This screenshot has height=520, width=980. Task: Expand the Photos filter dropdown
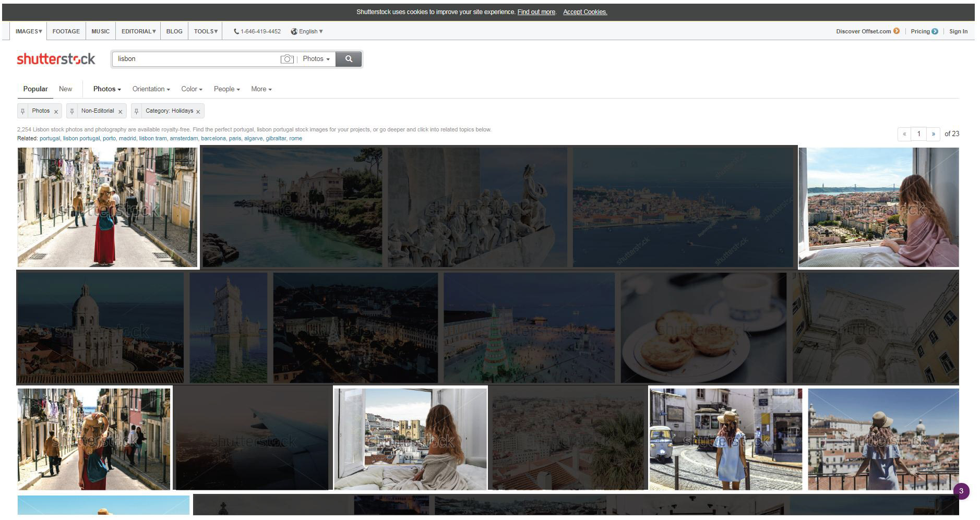(x=107, y=89)
